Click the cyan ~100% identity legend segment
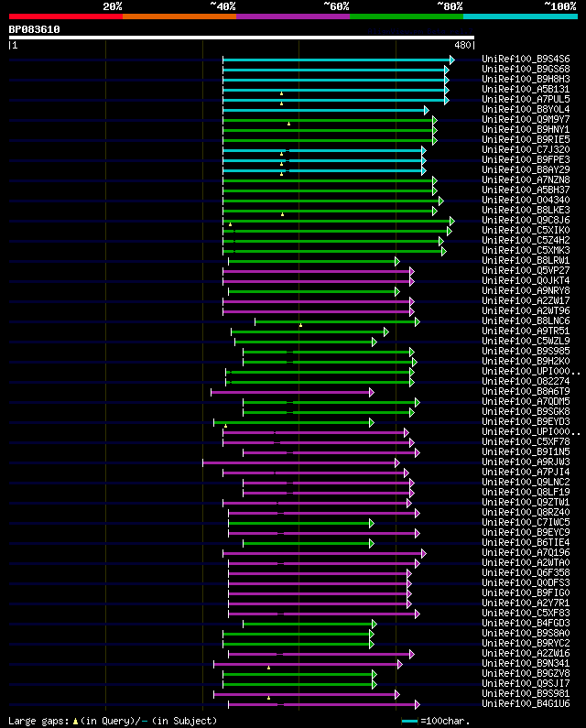The width and height of the screenshot is (586, 728). (x=520, y=16)
